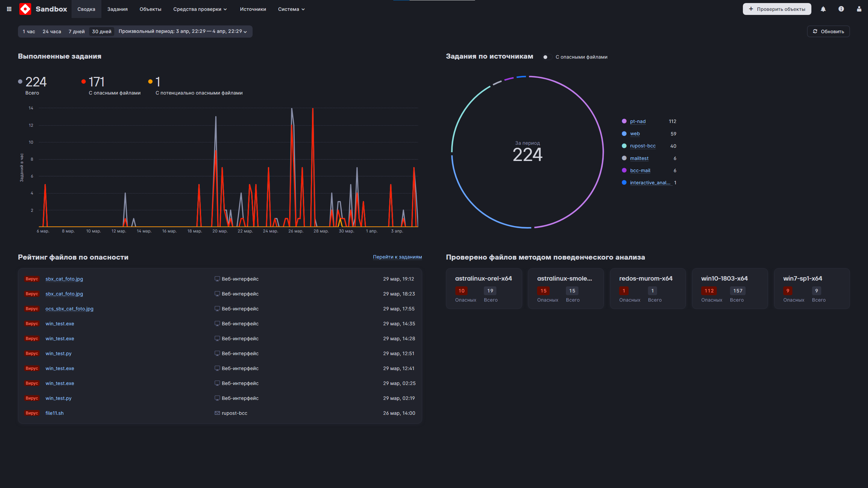Open the pt-nad source link
Screen dimensions: 868x488
click(x=638, y=121)
